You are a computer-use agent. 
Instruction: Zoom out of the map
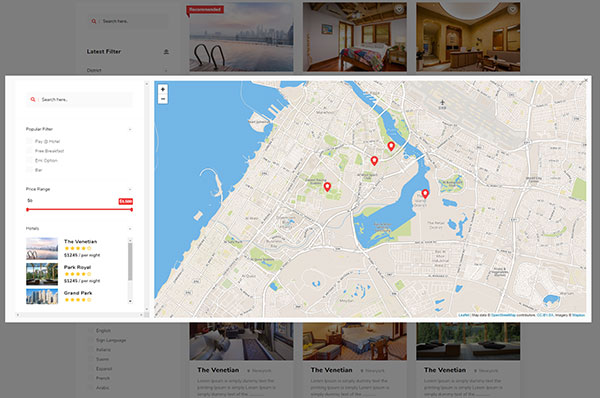coord(163,99)
